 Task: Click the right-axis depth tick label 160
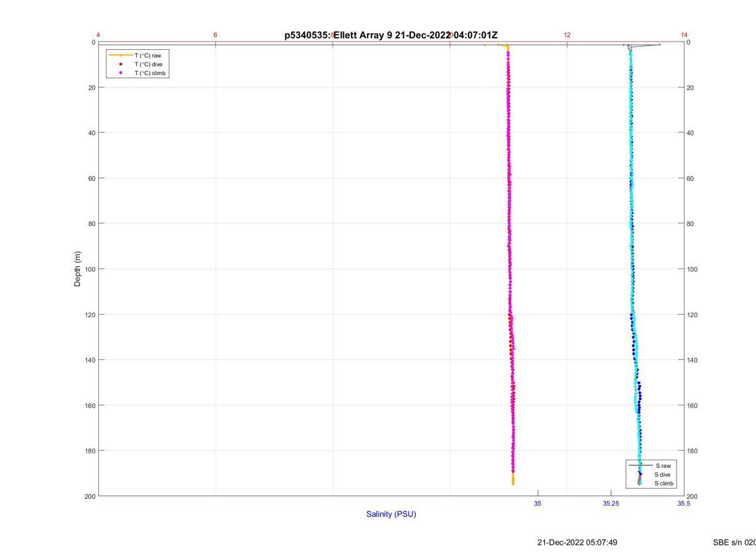coord(692,405)
